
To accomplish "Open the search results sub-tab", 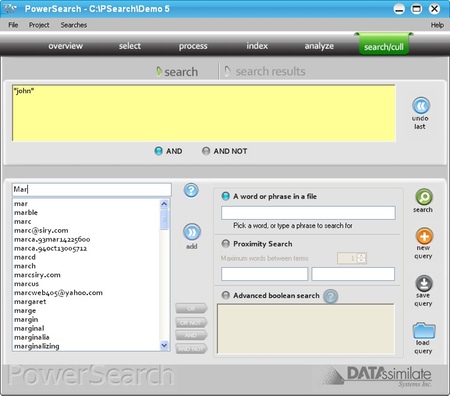I will point(265,71).
